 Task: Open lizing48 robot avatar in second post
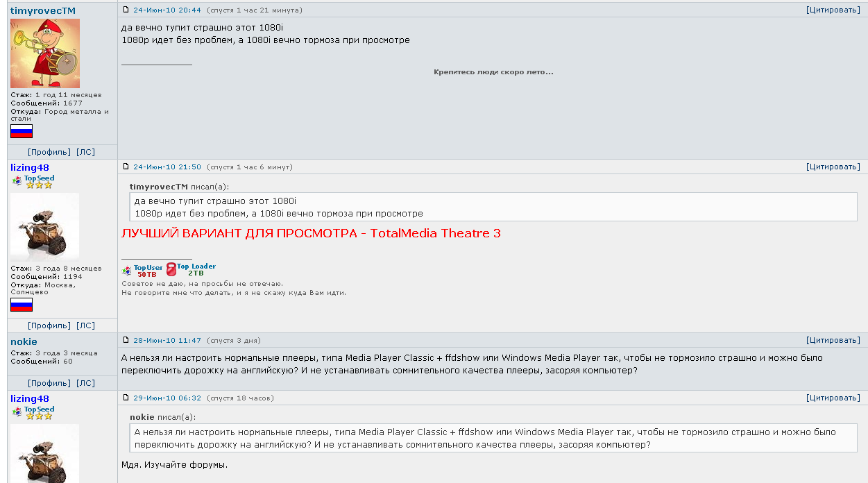click(45, 227)
